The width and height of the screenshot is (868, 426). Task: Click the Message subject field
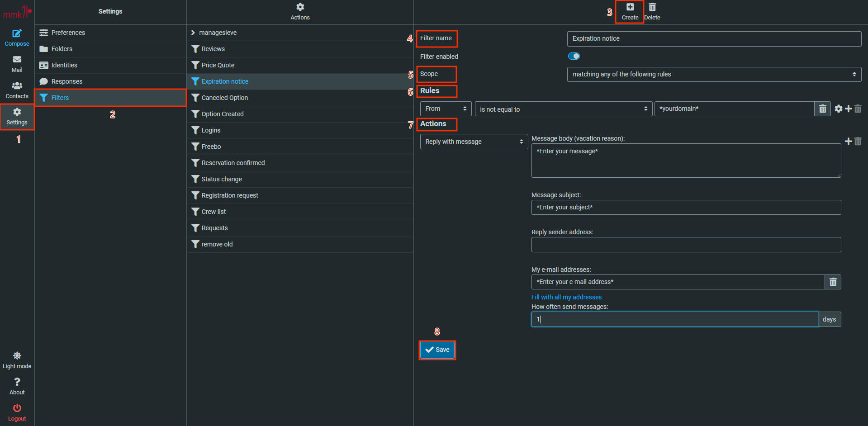click(686, 207)
